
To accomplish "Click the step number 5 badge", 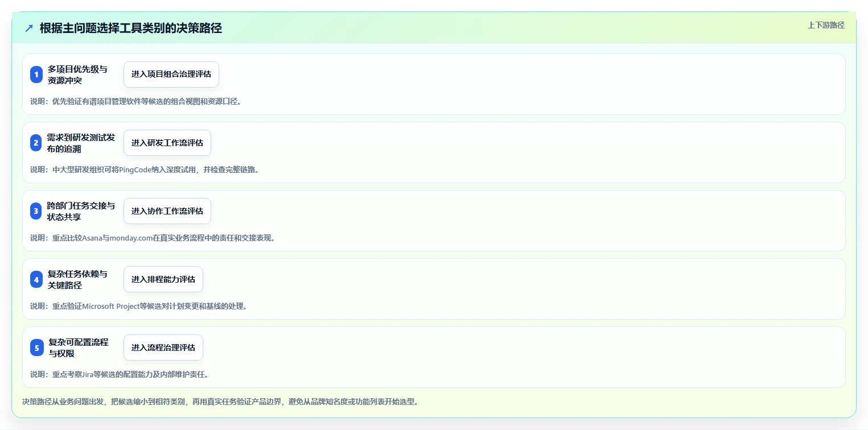I will [x=36, y=348].
